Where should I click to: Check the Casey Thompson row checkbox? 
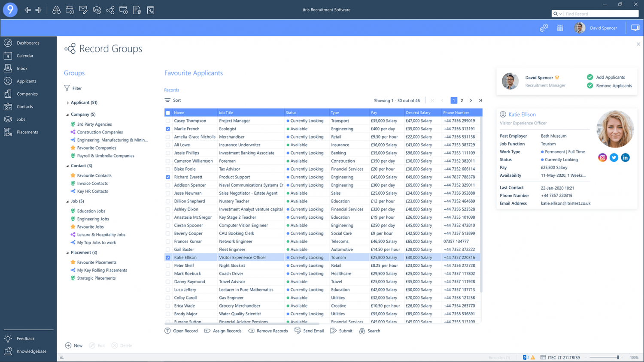(168, 121)
